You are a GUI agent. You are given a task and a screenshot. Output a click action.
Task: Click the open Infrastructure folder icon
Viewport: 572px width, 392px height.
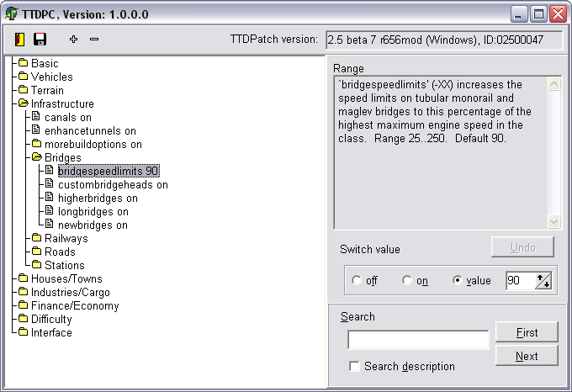click(x=24, y=103)
